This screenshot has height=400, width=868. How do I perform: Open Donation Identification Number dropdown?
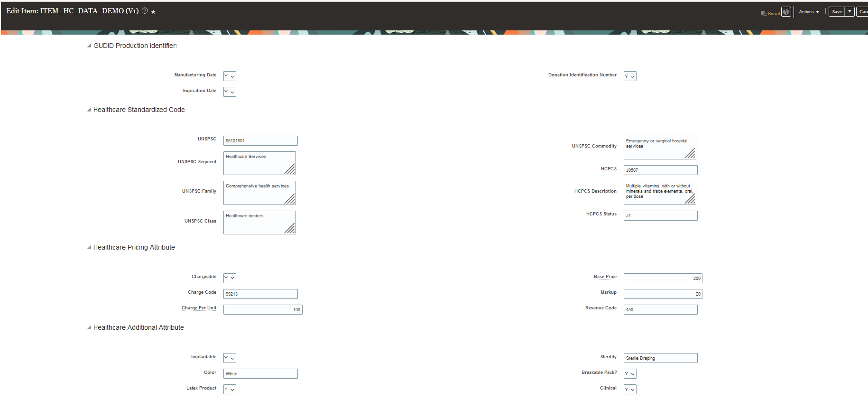click(x=630, y=76)
